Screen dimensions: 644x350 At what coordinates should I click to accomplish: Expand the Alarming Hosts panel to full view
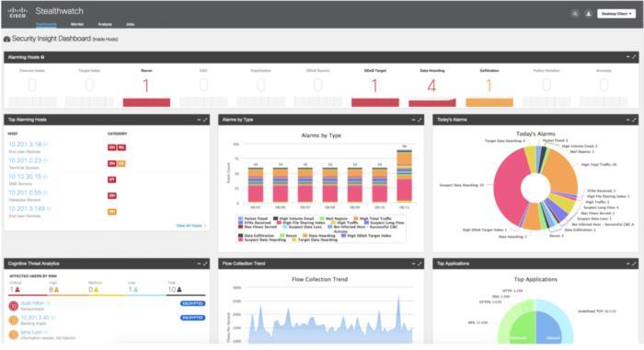[635, 57]
